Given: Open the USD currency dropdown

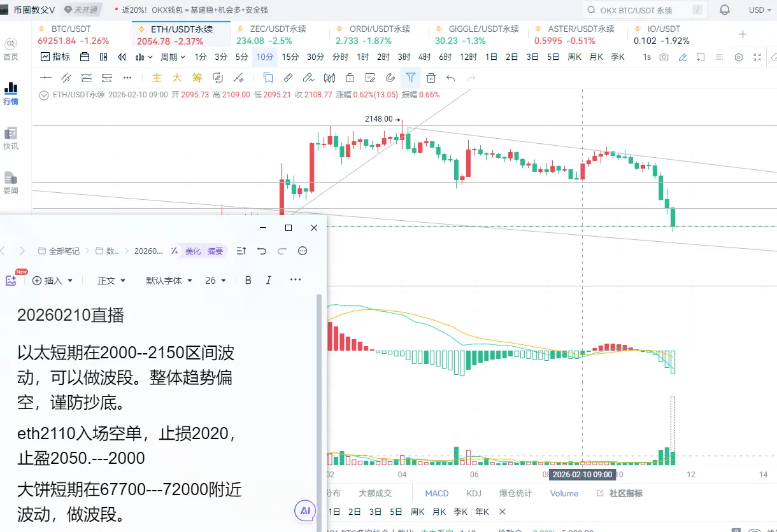Looking at the screenshot, I should (x=759, y=10).
